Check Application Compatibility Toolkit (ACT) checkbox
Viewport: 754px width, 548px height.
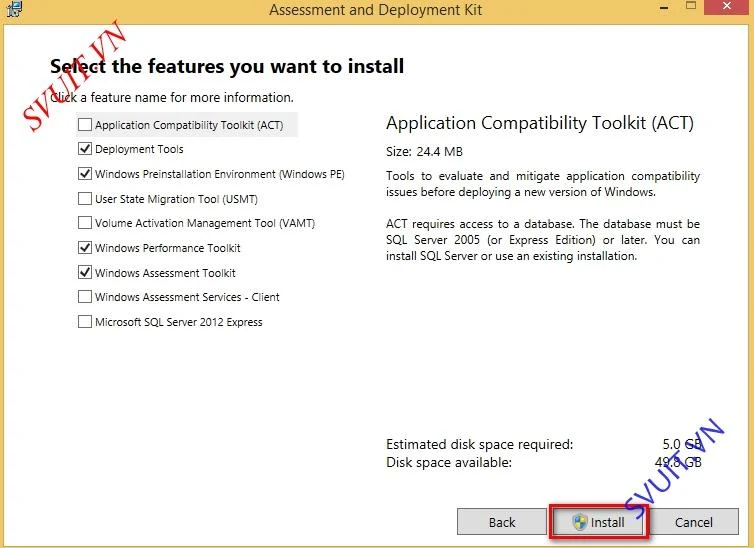click(85, 125)
